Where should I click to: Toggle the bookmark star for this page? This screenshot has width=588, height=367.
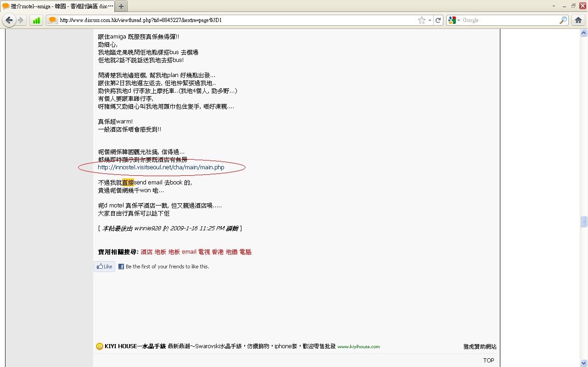click(x=421, y=20)
